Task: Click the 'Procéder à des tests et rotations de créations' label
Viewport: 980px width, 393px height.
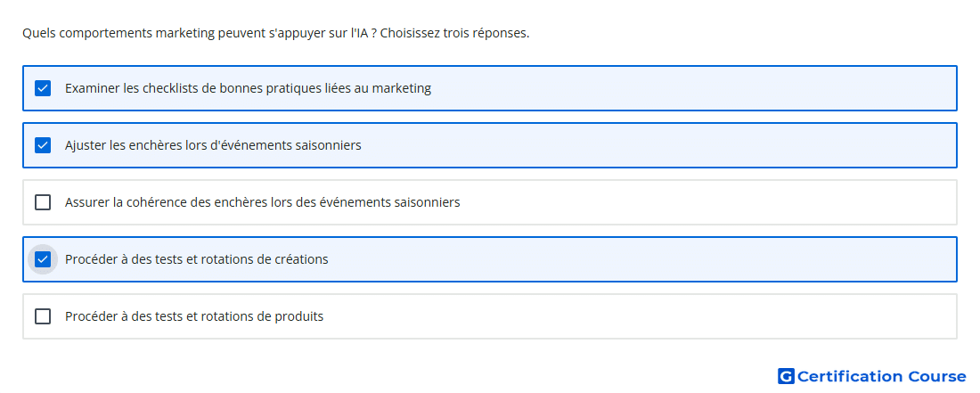Action: (x=196, y=259)
